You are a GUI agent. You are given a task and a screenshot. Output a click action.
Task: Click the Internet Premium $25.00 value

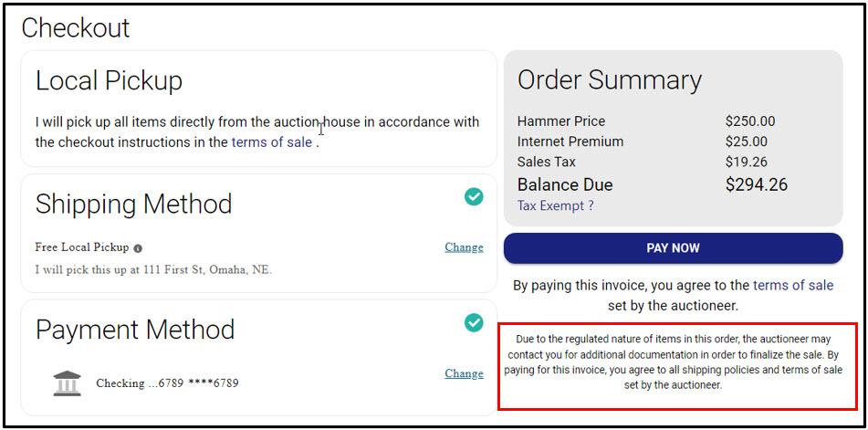click(747, 142)
